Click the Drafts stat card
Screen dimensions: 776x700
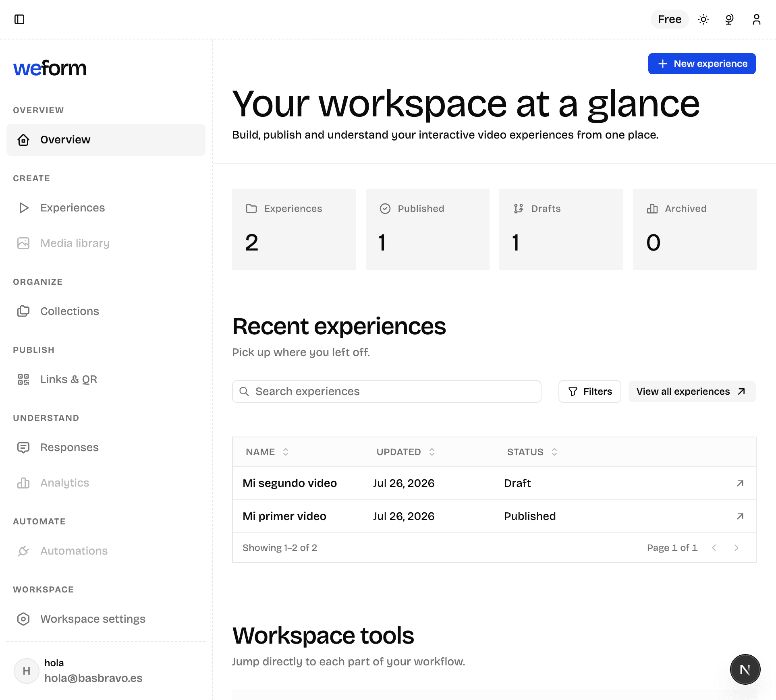click(x=561, y=230)
